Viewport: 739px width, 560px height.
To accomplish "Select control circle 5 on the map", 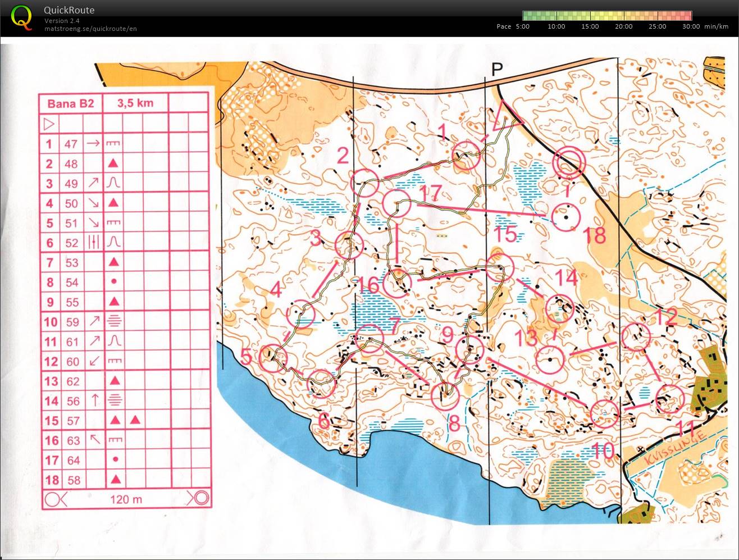I will (273, 358).
